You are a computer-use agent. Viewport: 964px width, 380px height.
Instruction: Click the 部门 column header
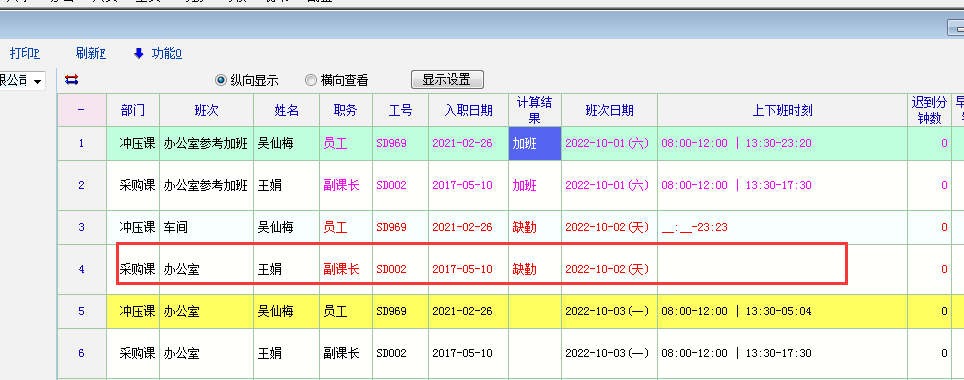[133, 110]
